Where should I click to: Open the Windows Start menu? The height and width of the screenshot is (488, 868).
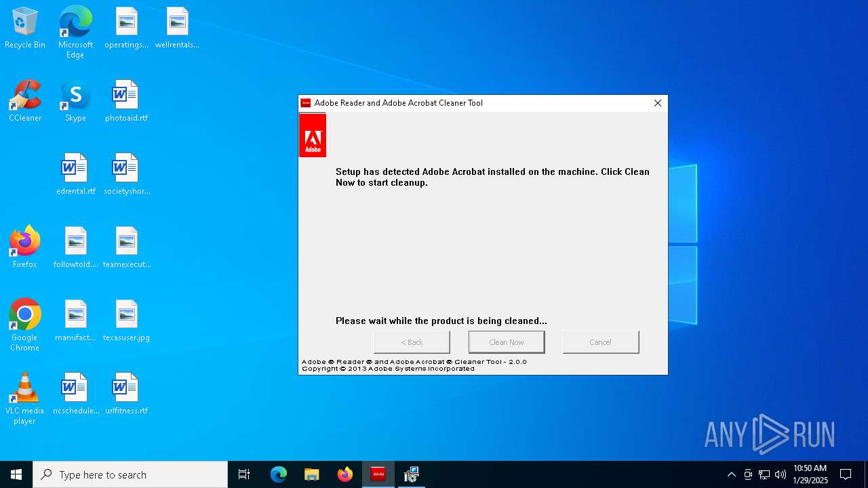16,474
